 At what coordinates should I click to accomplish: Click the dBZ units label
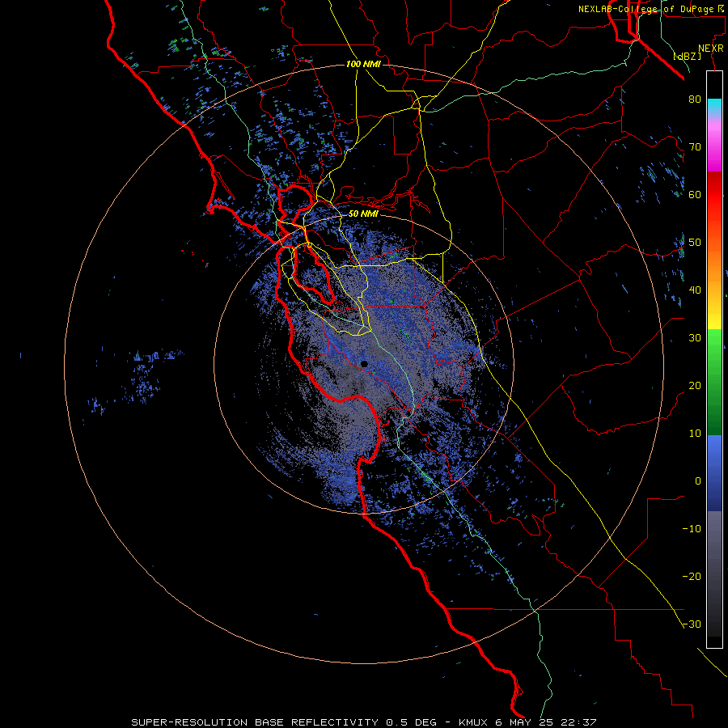687,57
